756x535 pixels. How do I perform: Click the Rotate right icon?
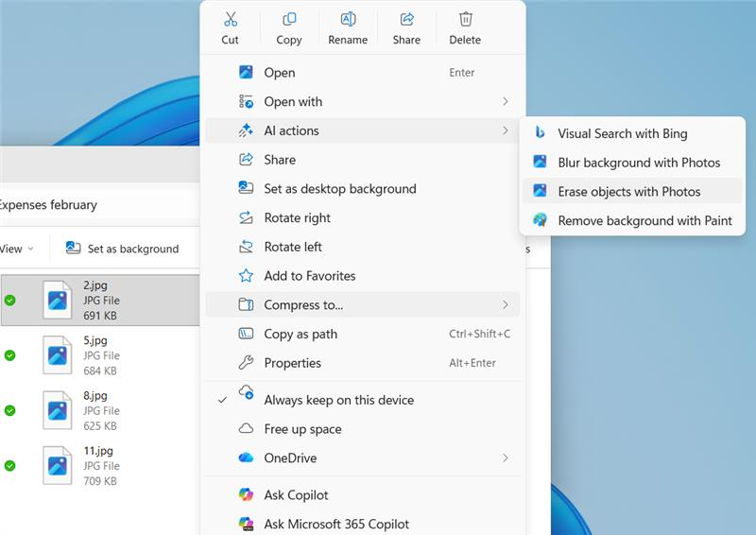pos(246,217)
